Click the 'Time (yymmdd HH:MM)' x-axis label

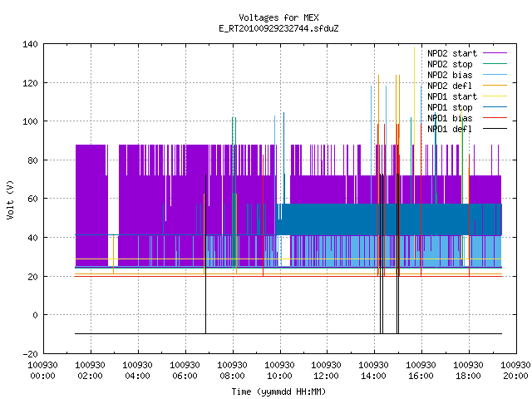[x=278, y=392]
